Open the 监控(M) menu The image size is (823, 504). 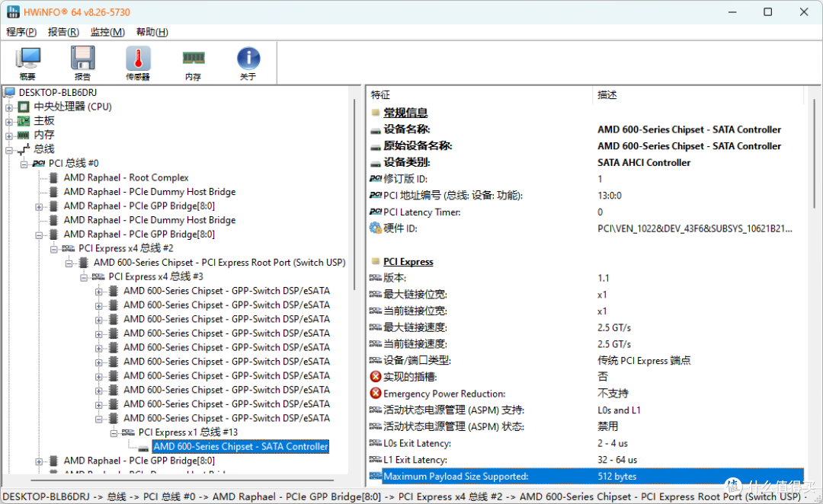[107, 32]
